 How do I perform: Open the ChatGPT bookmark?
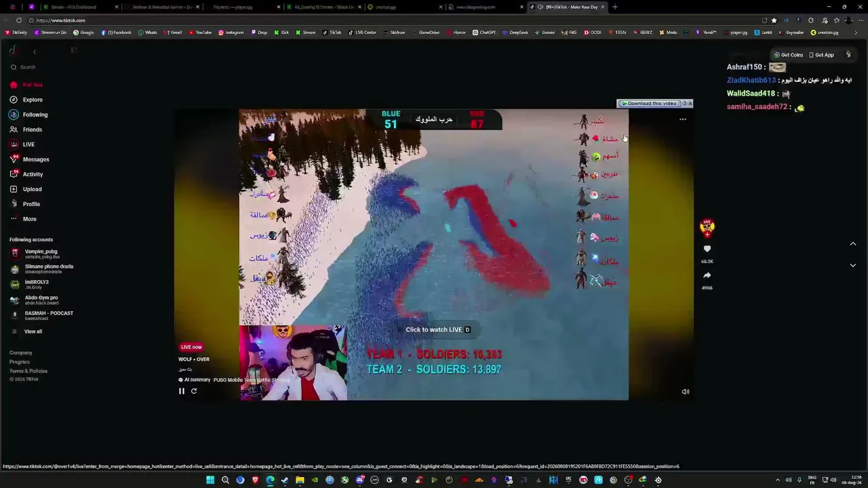click(484, 33)
